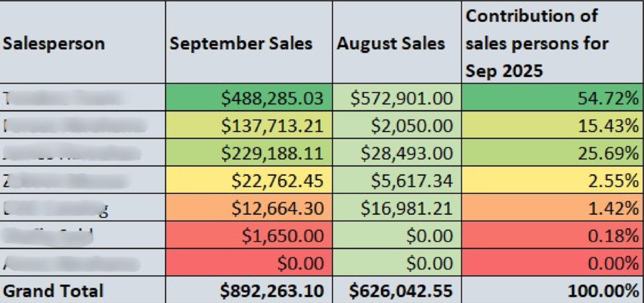Click the red $1,650.00 cell

pyautogui.click(x=283, y=236)
